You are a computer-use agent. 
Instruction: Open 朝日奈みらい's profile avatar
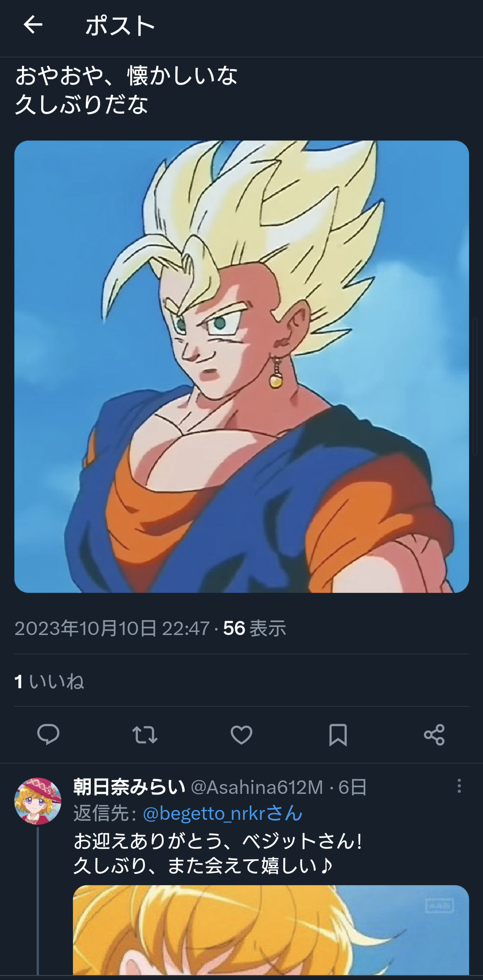pos(38,801)
